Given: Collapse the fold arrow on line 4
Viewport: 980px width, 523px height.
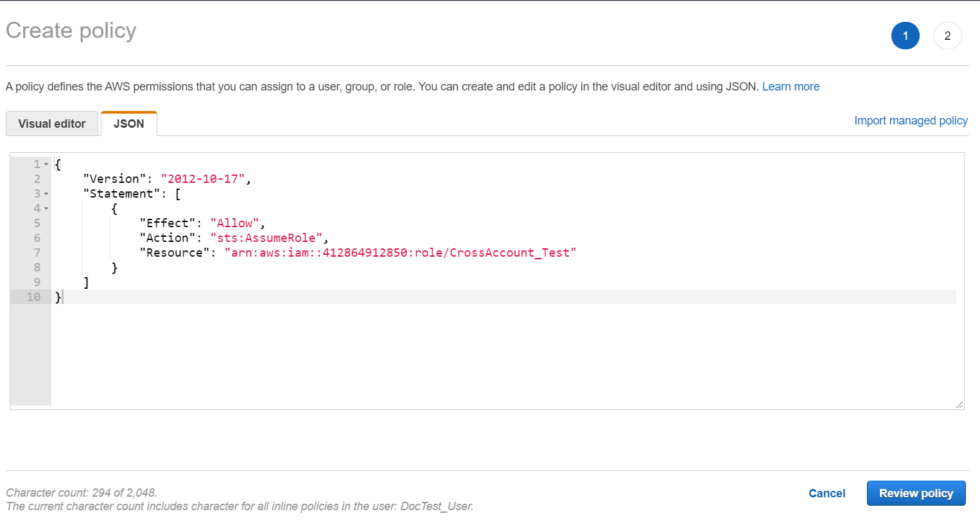Looking at the screenshot, I should [46, 209].
